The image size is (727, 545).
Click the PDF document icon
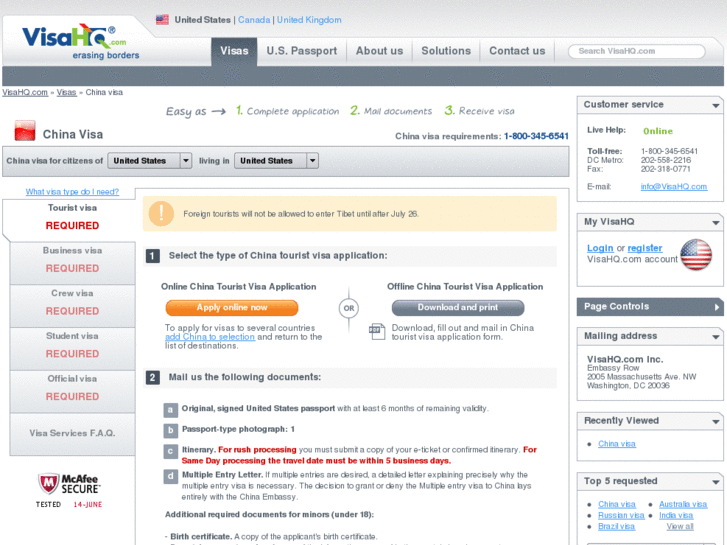(x=377, y=332)
